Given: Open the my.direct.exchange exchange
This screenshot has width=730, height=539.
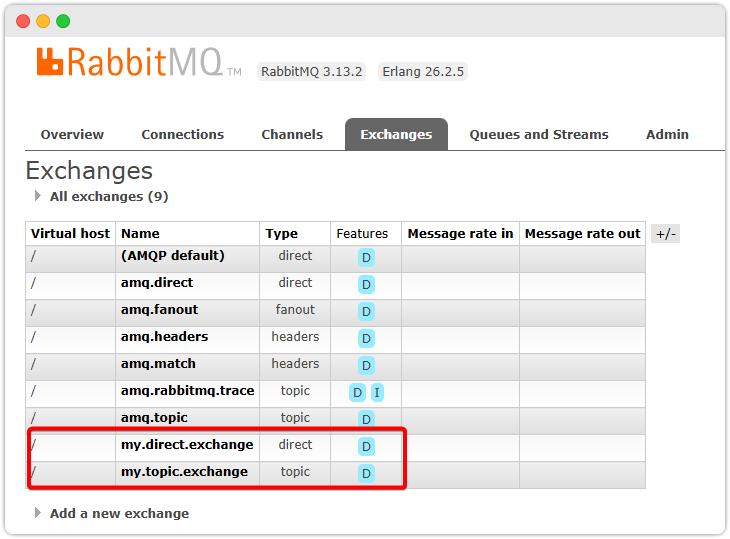Looking at the screenshot, I should 187,445.
